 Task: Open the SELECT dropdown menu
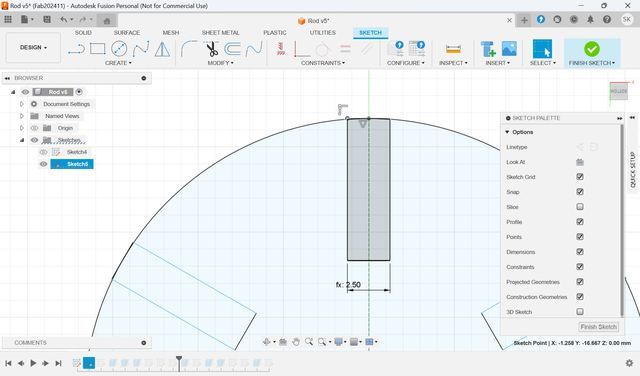542,63
